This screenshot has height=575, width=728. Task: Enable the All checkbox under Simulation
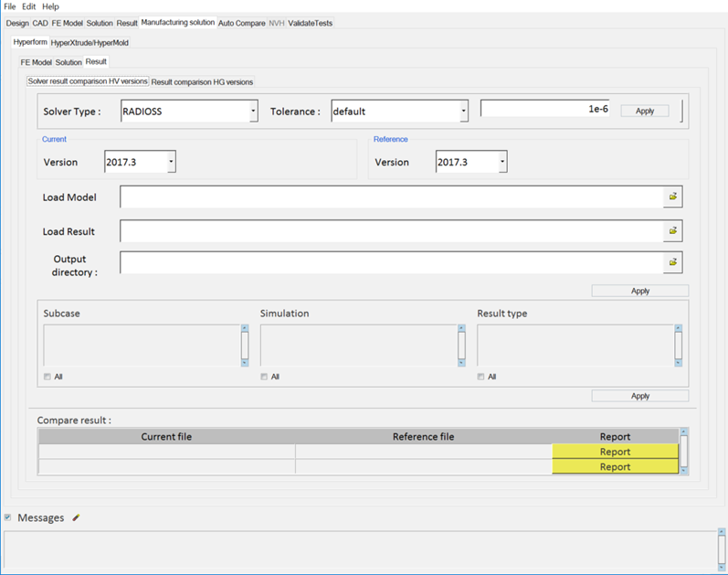tap(264, 377)
